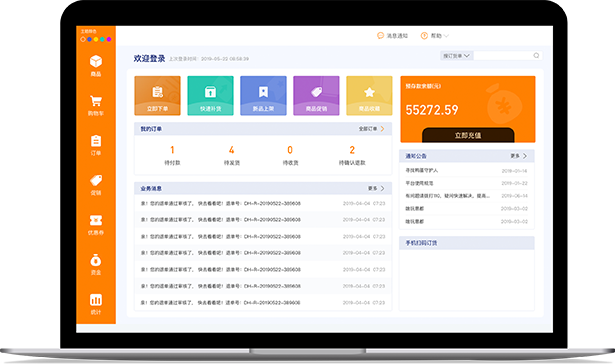Open 全部订单 all orders link

coord(371,129)
